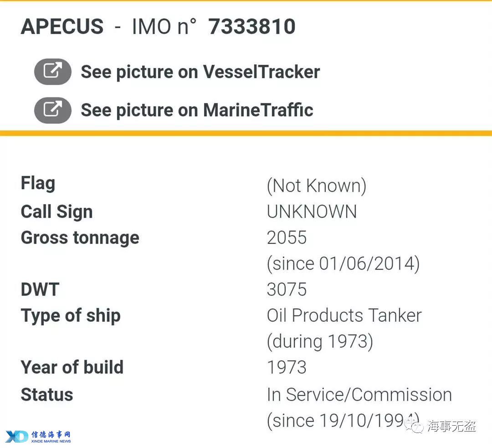The width and height of the screenshot is (492, 448).
Task: Select the IMO number 7333810
Action: tap(251, 26)
